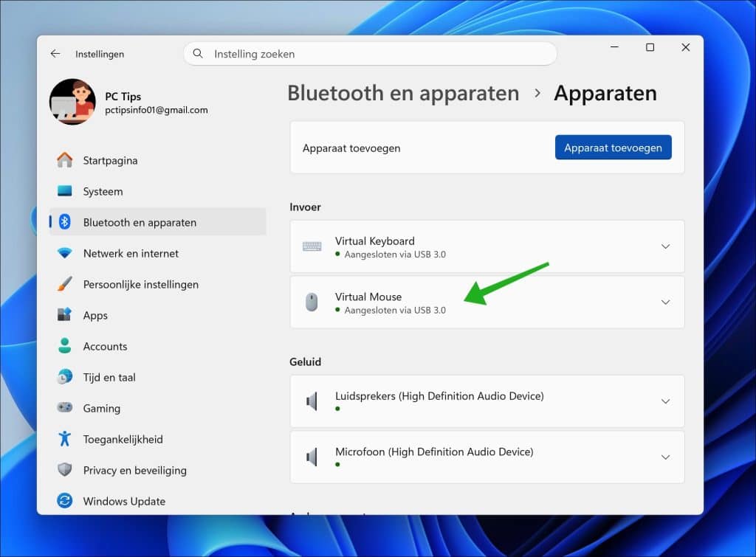Click the back arrow icon
This screenshot has width=756, height=557.
tap(55, 54)
